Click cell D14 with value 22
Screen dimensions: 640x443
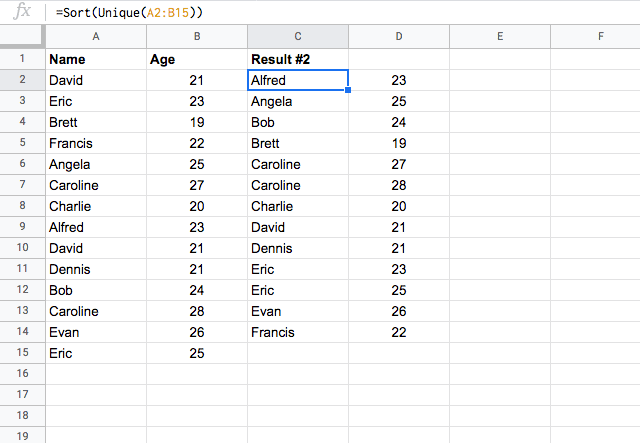(399, 332)
